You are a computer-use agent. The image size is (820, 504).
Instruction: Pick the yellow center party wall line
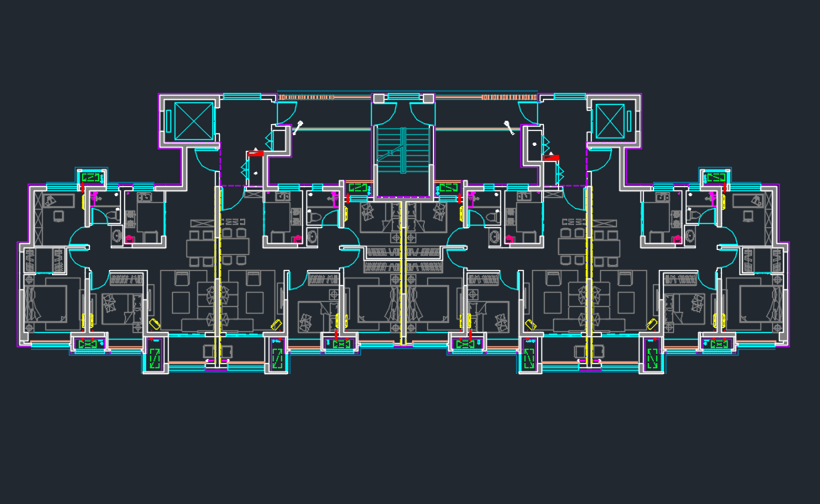tap(403, 272)
